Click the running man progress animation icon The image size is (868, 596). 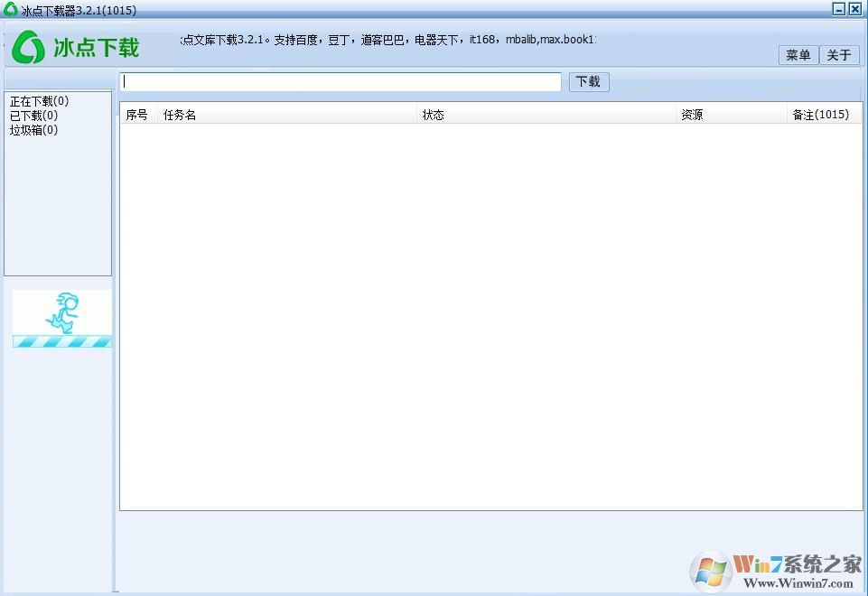click(63, 312)
